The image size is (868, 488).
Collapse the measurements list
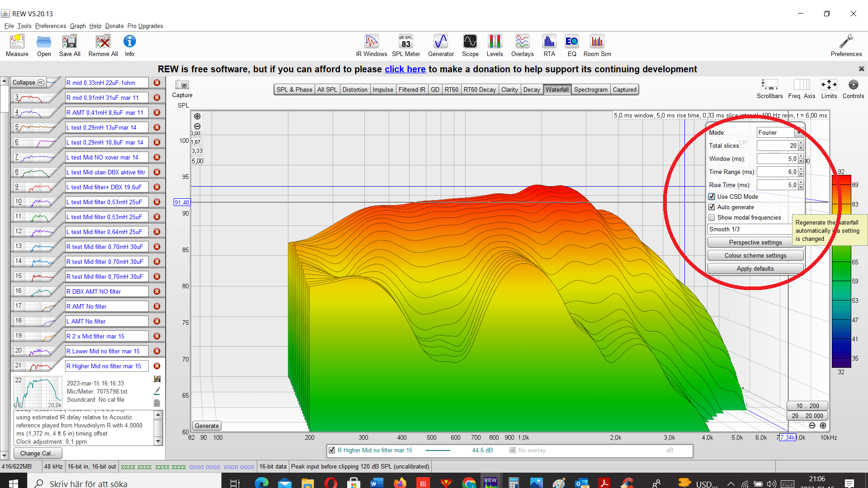tap(28, 82)
